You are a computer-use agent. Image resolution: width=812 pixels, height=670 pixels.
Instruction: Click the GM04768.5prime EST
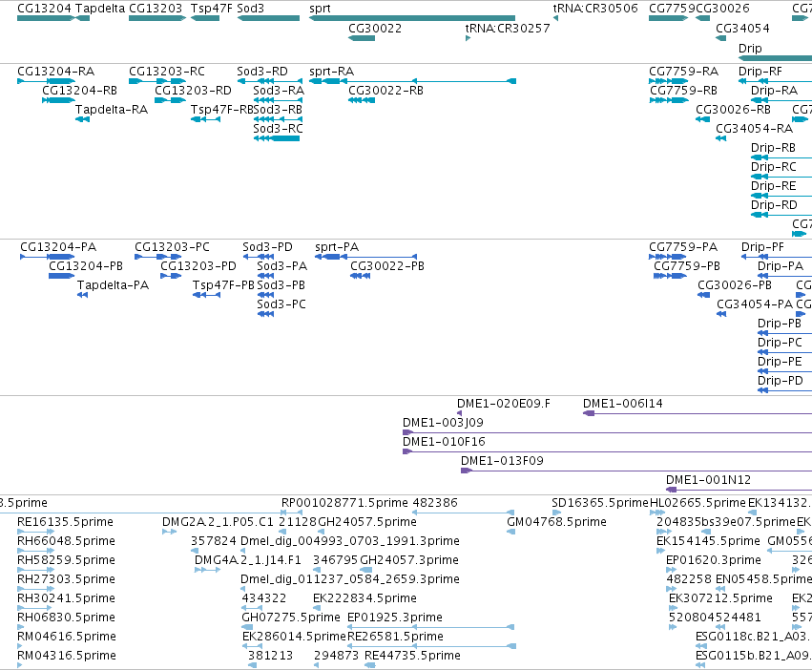[511, 532]
